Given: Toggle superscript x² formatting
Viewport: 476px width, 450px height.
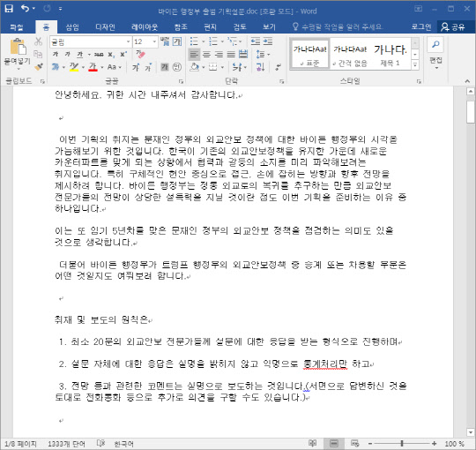Looking at the screenshot, I should [x=123, y=55].
